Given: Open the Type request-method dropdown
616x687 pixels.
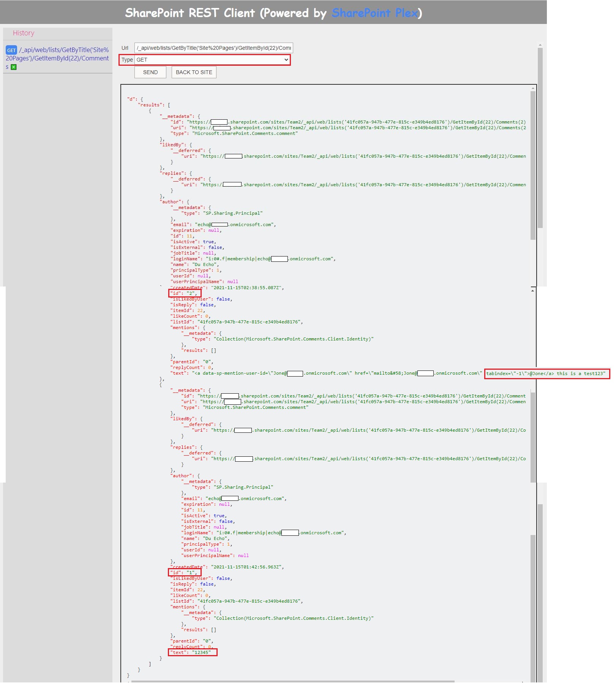Looking at the screenshot, I should pos(213,60).
